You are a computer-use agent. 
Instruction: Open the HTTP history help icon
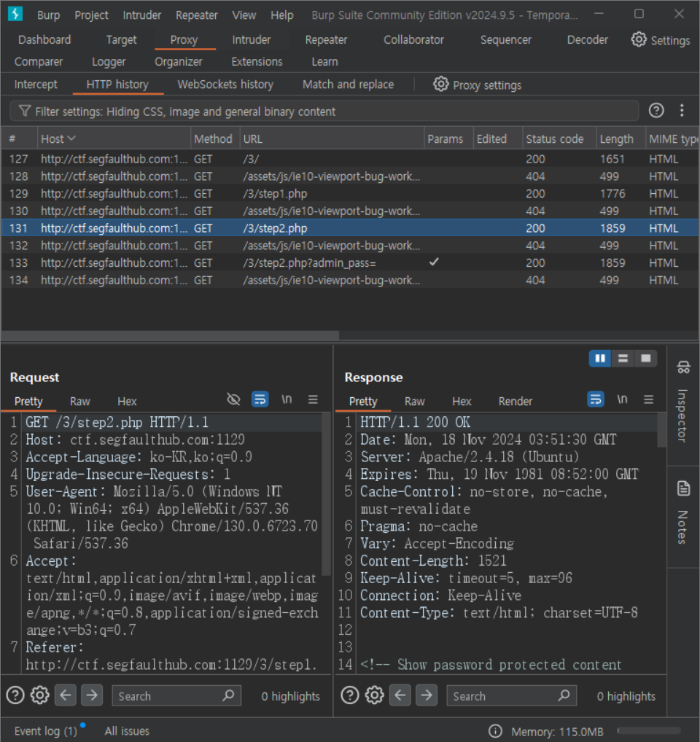pos(656,111)
